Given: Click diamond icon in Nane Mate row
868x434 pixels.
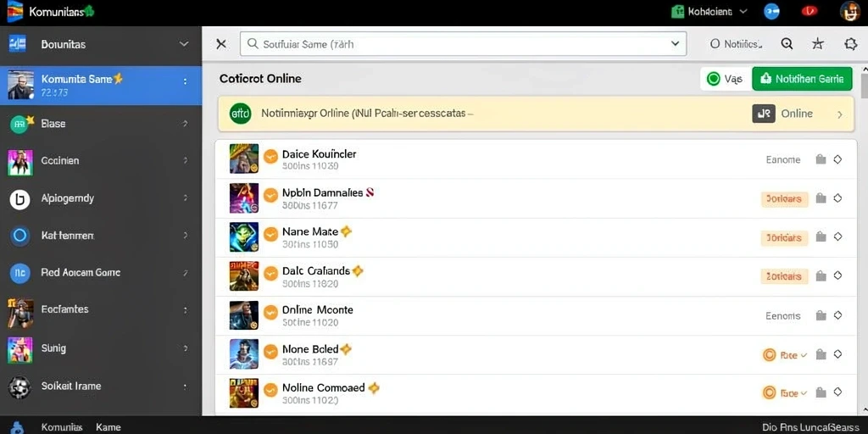Looking at the screenshot, I should [837, 236].
